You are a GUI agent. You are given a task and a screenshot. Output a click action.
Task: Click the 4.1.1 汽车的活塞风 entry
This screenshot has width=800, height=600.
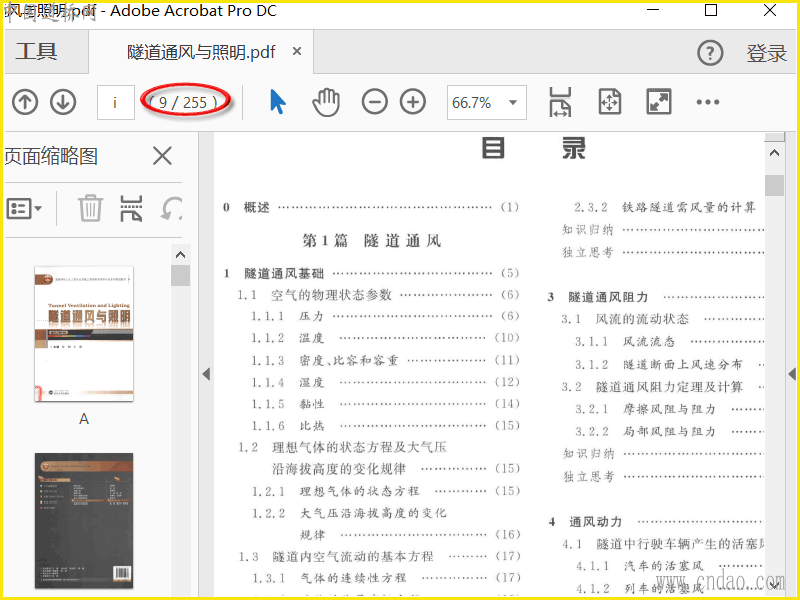tap(669, 566)
